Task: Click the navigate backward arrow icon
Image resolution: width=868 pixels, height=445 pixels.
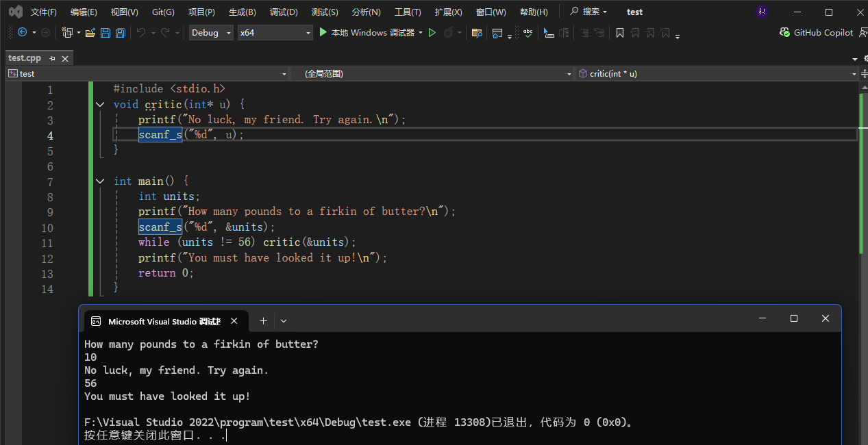Action: pyautogui.click(x=22, y=32)
